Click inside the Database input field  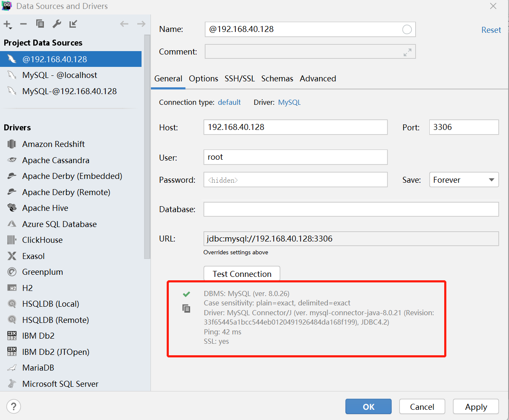click(351, 209)
